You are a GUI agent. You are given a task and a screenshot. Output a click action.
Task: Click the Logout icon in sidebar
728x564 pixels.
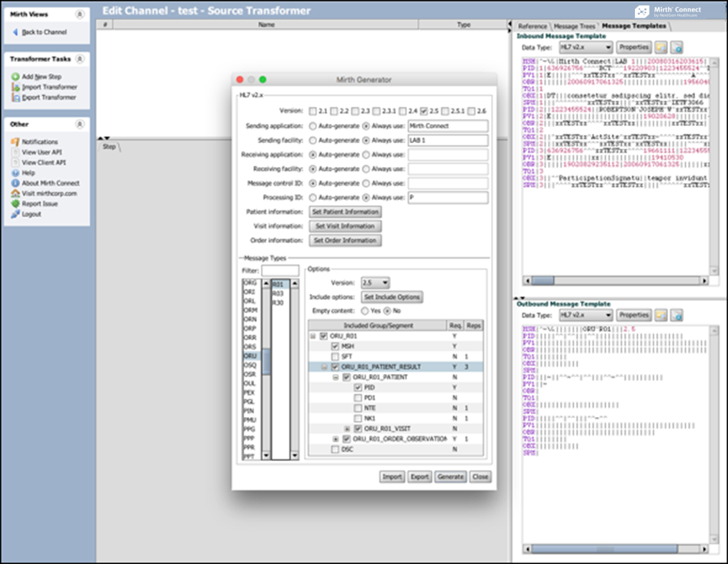pyautogui.click(x=15, y=214)
